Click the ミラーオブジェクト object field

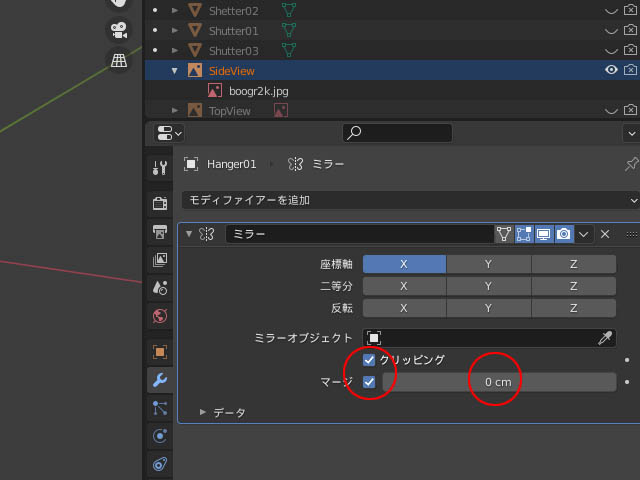489,338
